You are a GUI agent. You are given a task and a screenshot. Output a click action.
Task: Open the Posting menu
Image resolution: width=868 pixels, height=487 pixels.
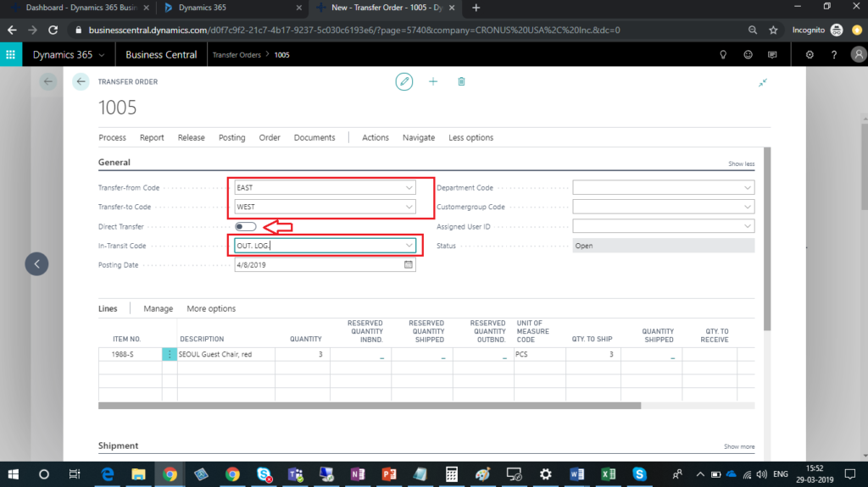(231, 137)
